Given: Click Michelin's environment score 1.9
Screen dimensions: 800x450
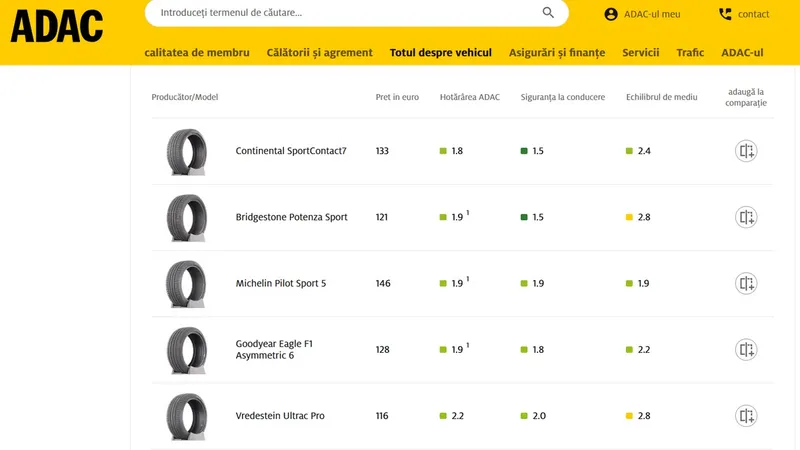Looking at the screenshot, I should point(643,284).
